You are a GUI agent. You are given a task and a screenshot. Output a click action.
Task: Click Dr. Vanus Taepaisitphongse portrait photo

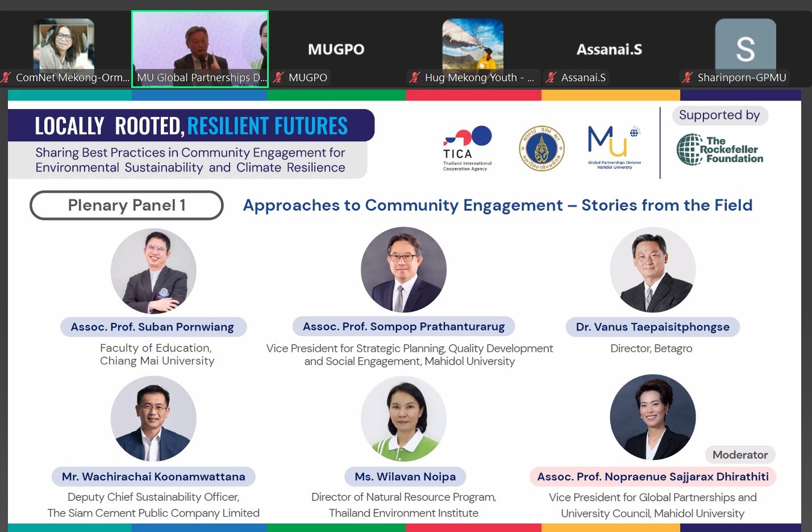(x=652, y=270)
